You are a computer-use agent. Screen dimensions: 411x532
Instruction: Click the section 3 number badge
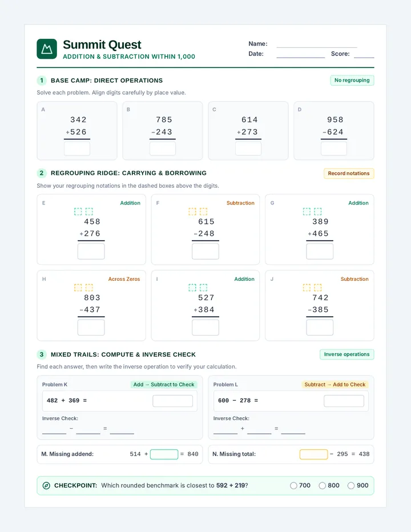pyautogui.click(x=42, y=354)
